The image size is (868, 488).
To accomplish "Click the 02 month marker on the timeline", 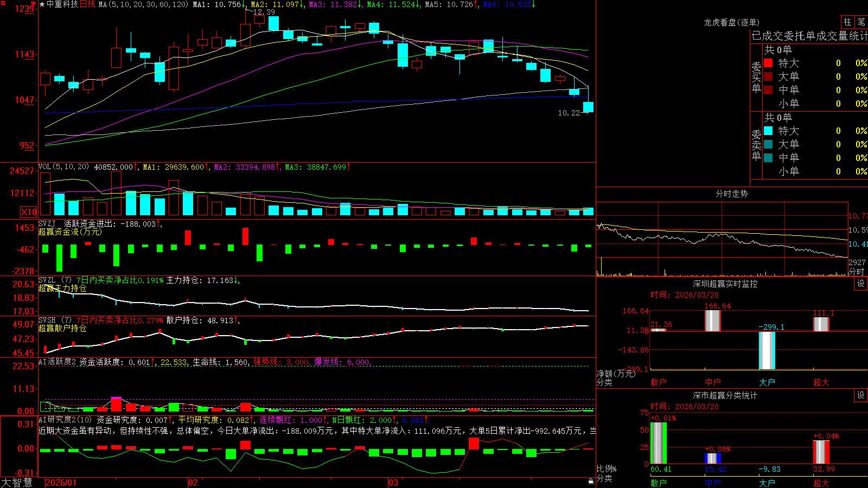I will pos(193,483).
